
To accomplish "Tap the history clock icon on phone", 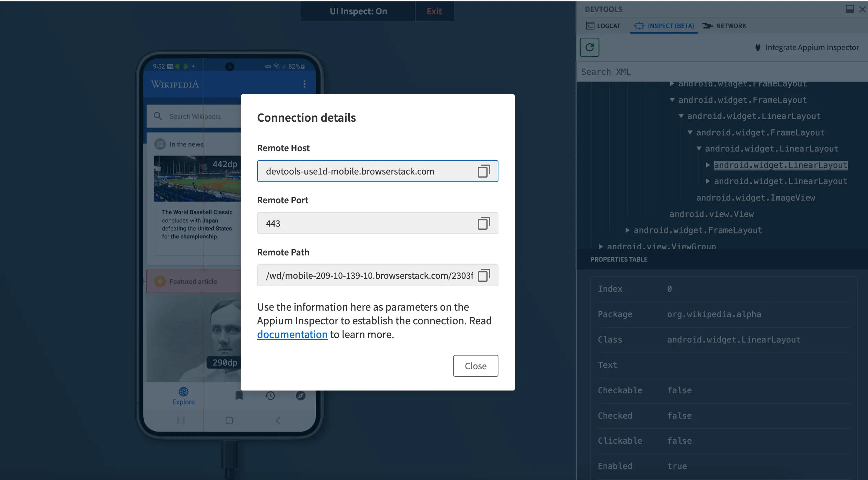I will [x=270, y=396].
